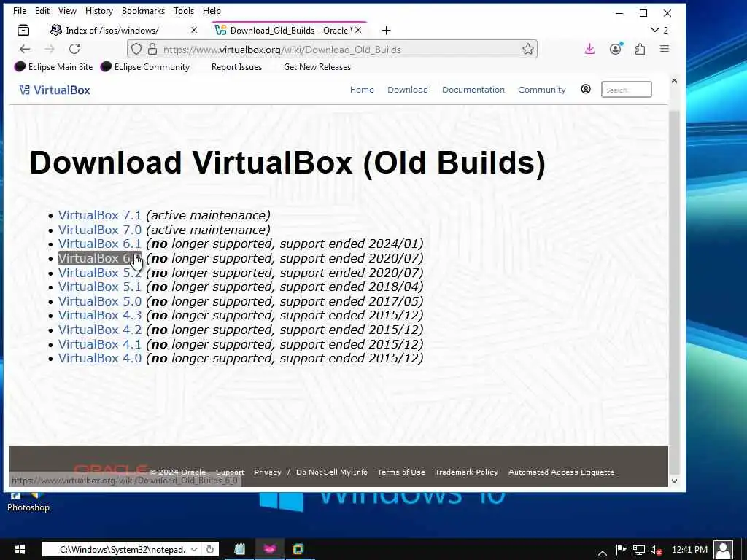This screenshot has width=747, height=560.
Task: Open Community in site navigation
Action: [x=542, y=90]
